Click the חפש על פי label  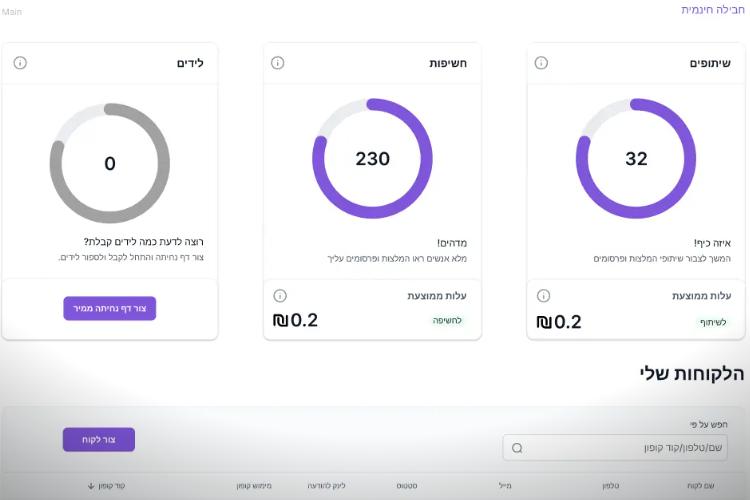(708, 424)
